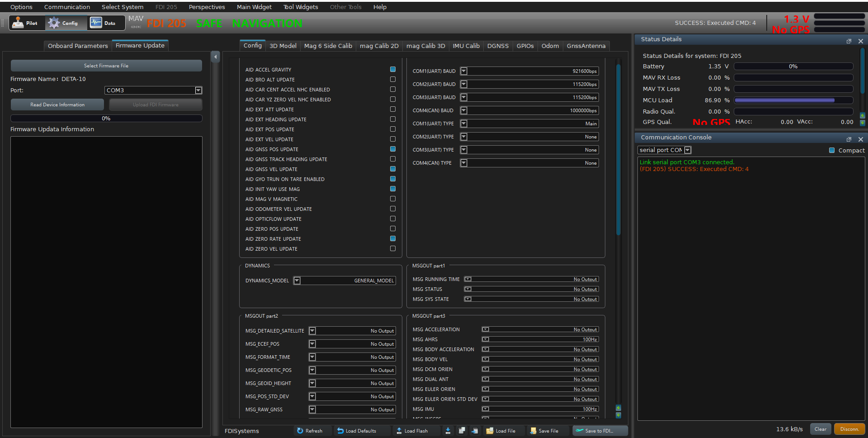The image size is (868, 438).
Task: Open the Options menu
Action: tap(21, 7)
